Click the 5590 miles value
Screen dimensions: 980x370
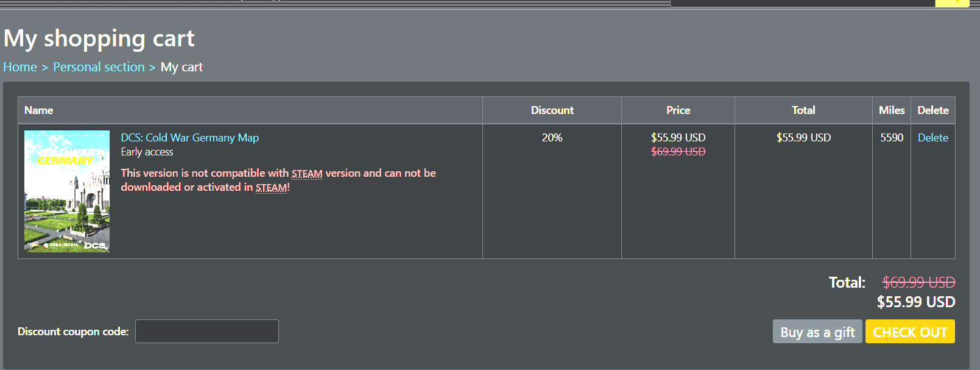[891, 138]
